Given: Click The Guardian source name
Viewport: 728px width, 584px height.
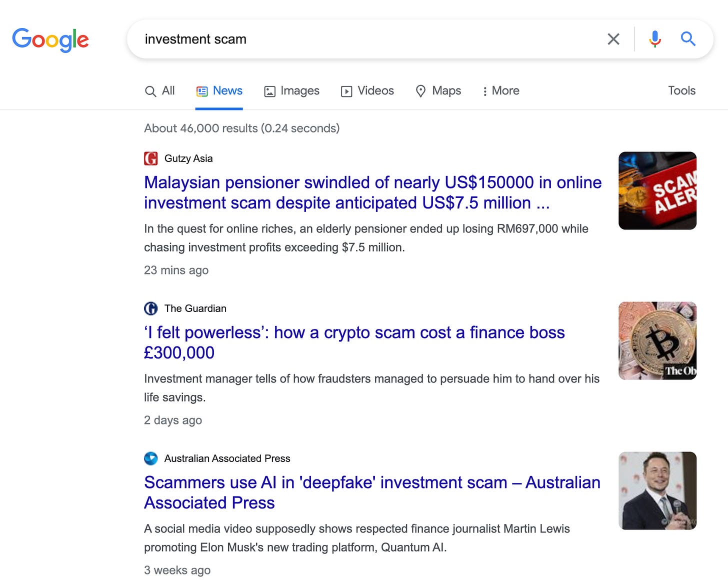Looking at the screenshot, I should 195,308.
